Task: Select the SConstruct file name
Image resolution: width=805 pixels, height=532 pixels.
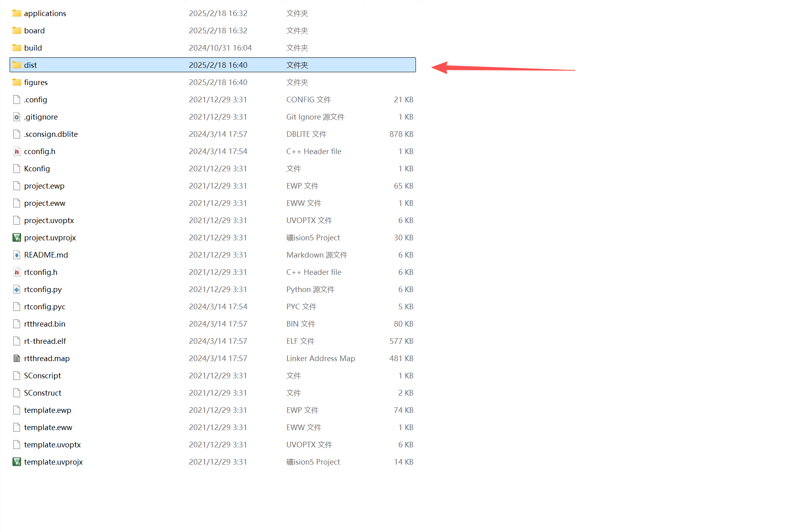Action: pyautogui.click(x=43, y=393)
